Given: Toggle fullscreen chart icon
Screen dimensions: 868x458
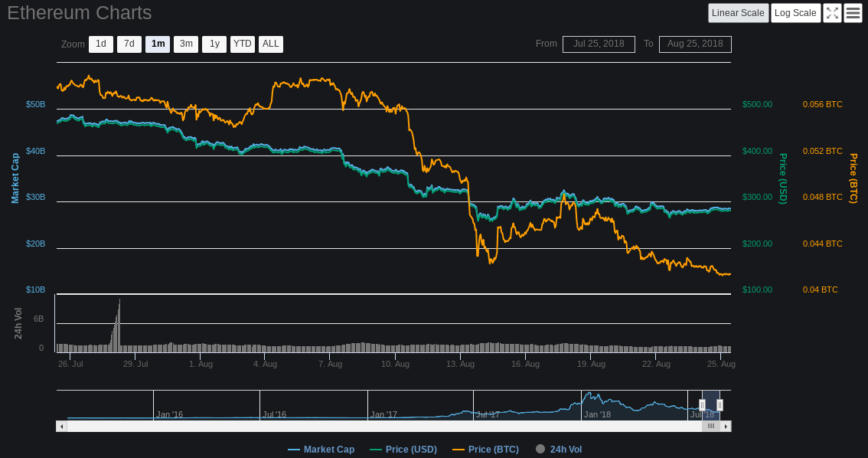Looking at the screenshot, I should 832,13.
